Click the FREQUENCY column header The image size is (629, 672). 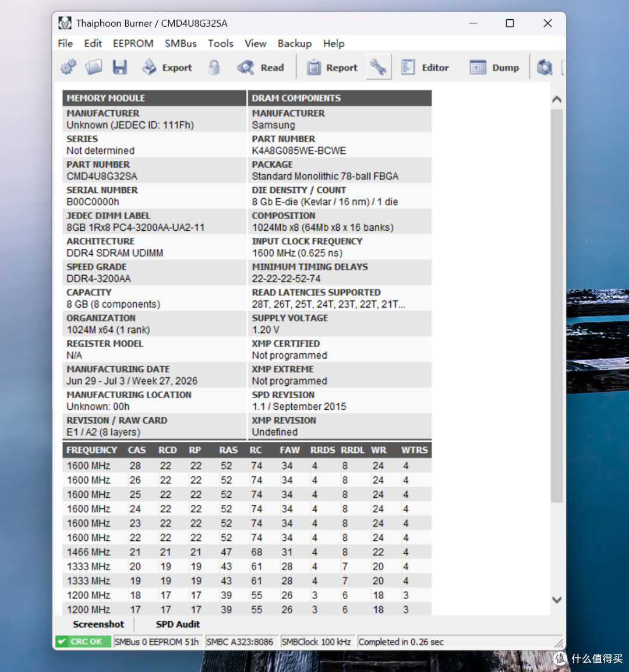tap(91, 450)
